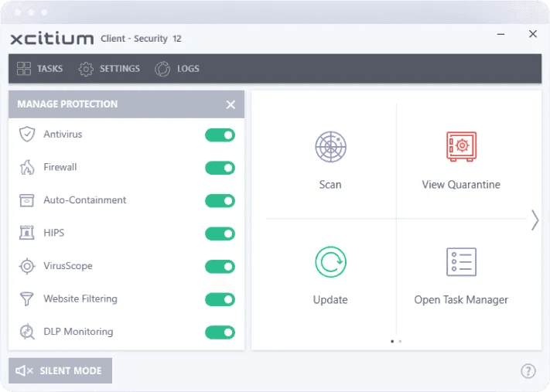This screenshot has width=550, height=392.
Task: Click the VirusScope label text
Action: [68, 266]
